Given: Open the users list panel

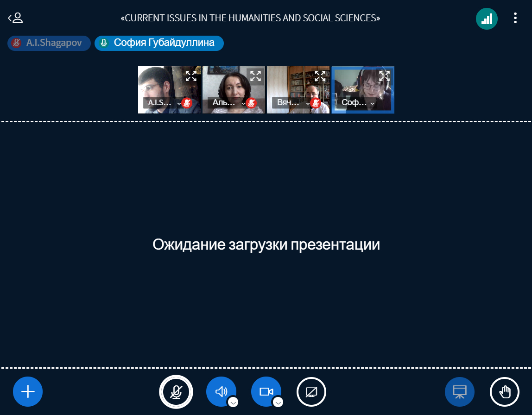Looking at the screenshot, I should pyautogui.click(x=16, y=19).
